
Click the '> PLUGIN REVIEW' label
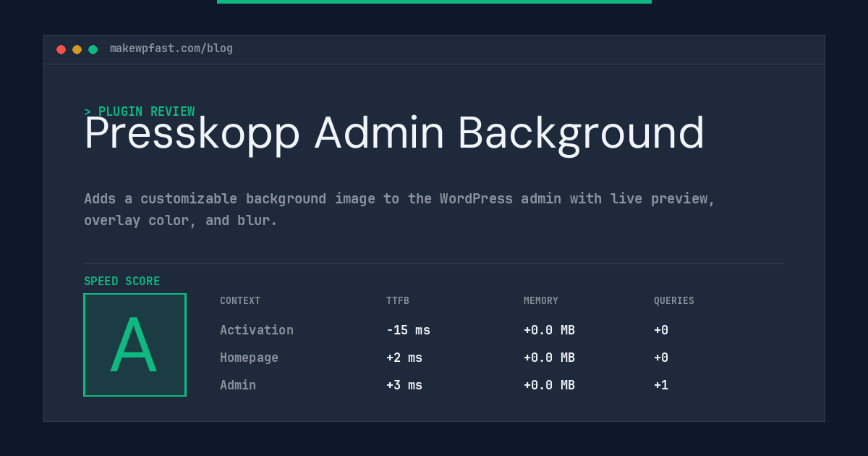point(140,111)
